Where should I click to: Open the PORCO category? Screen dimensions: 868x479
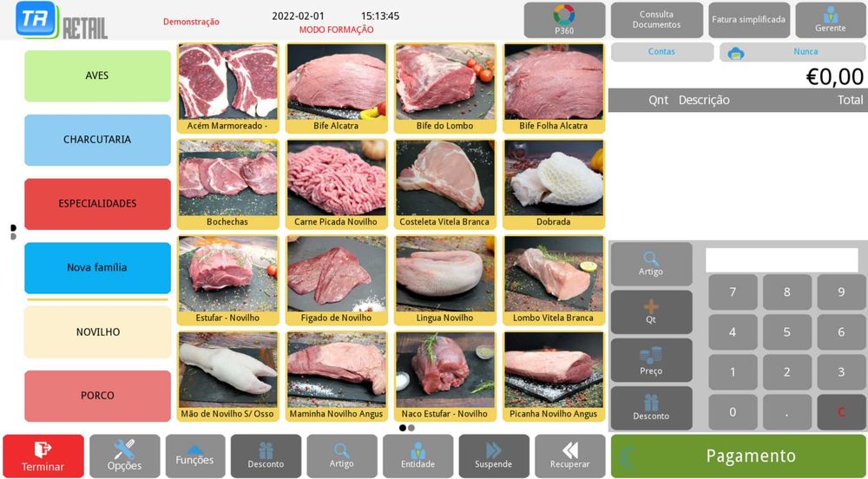click(x=97, y=396)
